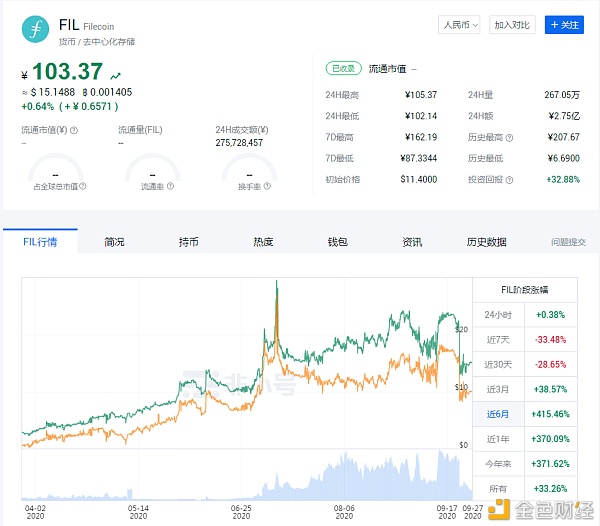This screenshot has width=600, height=526.
Task: Click the price trend arrow beside 103.37
Action: pyautogui.click(x=116, y=76)
